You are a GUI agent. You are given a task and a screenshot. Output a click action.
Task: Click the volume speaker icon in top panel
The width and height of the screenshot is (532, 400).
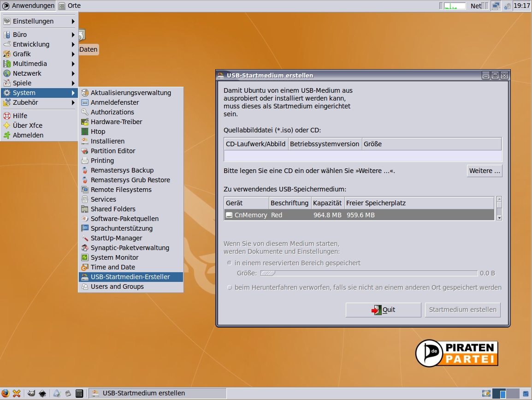tap(507, 6)
